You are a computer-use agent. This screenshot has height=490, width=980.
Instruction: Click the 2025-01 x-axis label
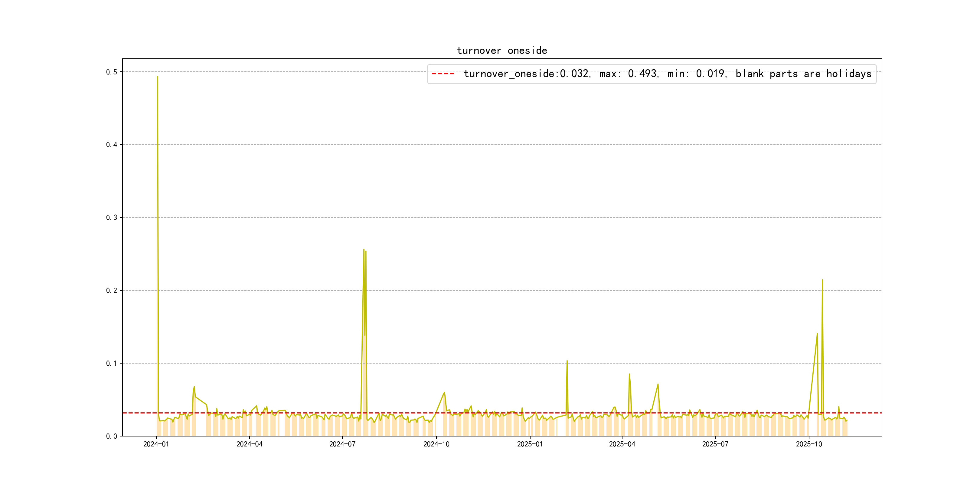click(530, 444)
